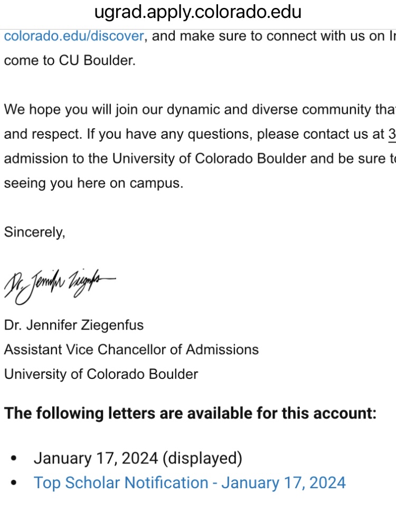The image size is (396, 532).
Task: Tap the 'seeing you here on campus.' line
Action: [x=93, y=183]
